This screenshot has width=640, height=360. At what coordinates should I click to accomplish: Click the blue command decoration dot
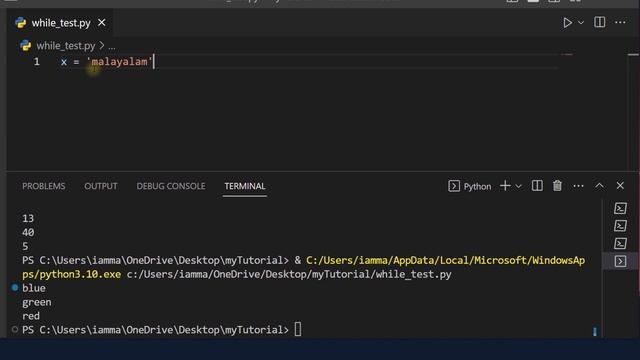[x=15, y=288]
